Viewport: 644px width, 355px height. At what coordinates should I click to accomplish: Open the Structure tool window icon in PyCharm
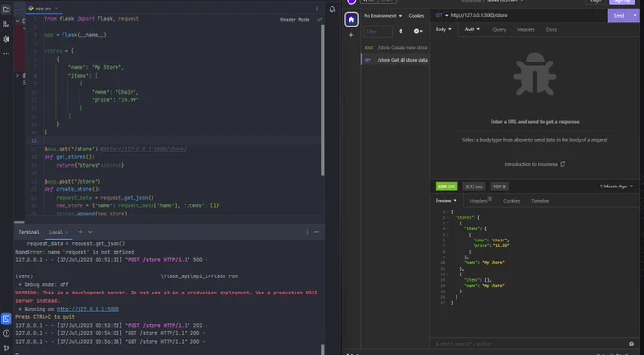(x=7, y=25)
